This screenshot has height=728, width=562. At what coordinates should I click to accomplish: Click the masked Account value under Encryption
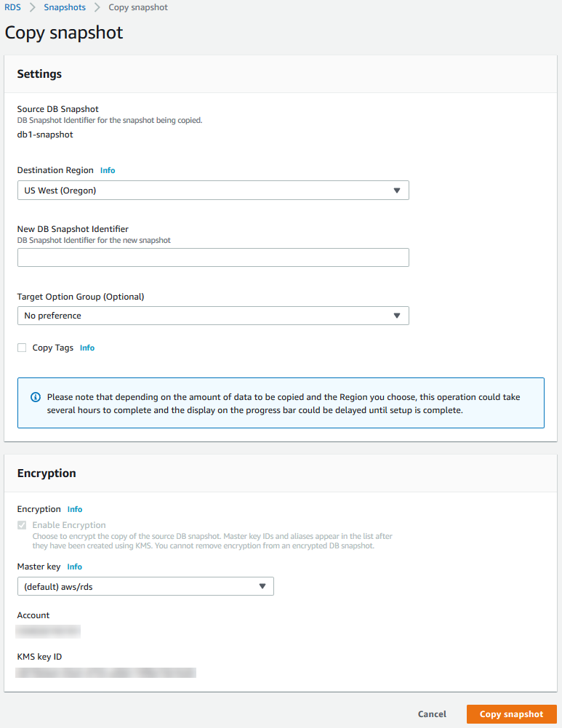[48, 631]
